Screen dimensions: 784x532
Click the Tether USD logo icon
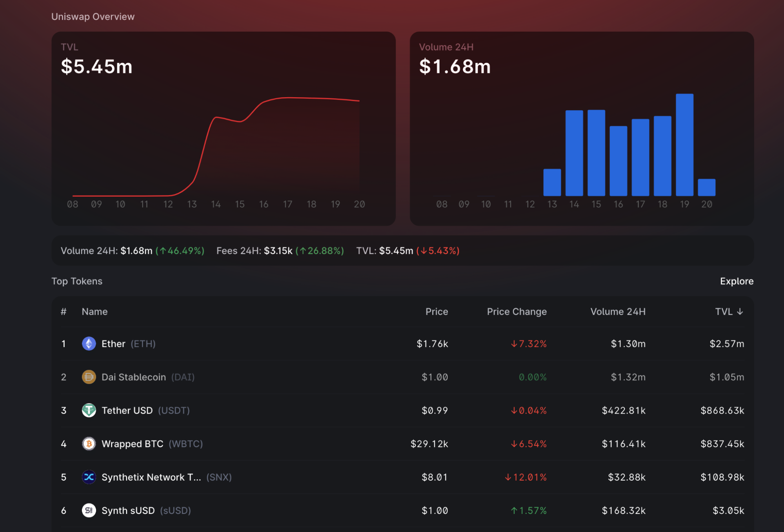[89, 410]
